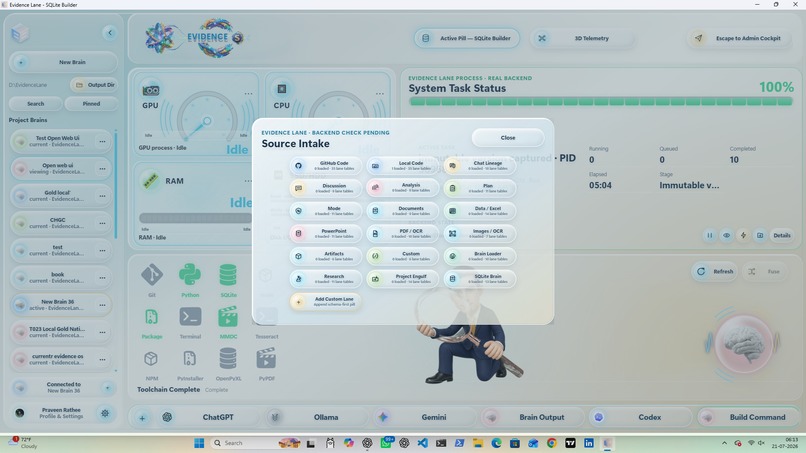Open the Ollama tab
806x453 pixels.
(x=316, y=418)
